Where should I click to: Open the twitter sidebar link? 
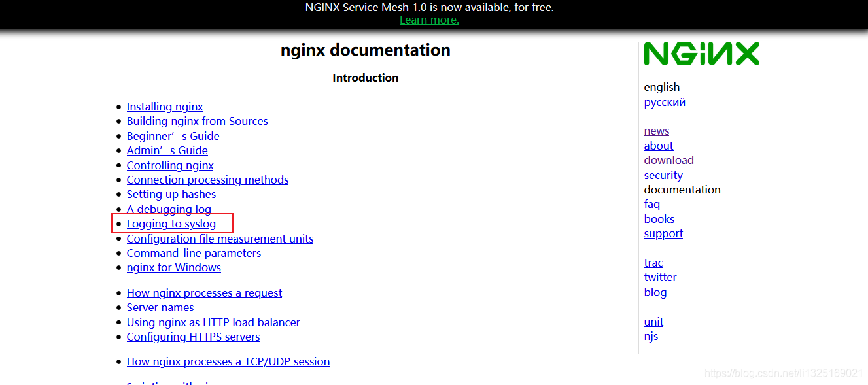tap(661, 277)
